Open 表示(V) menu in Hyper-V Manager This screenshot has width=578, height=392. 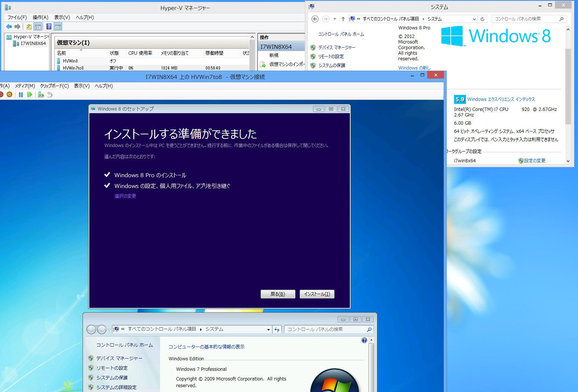click(62, 17)
